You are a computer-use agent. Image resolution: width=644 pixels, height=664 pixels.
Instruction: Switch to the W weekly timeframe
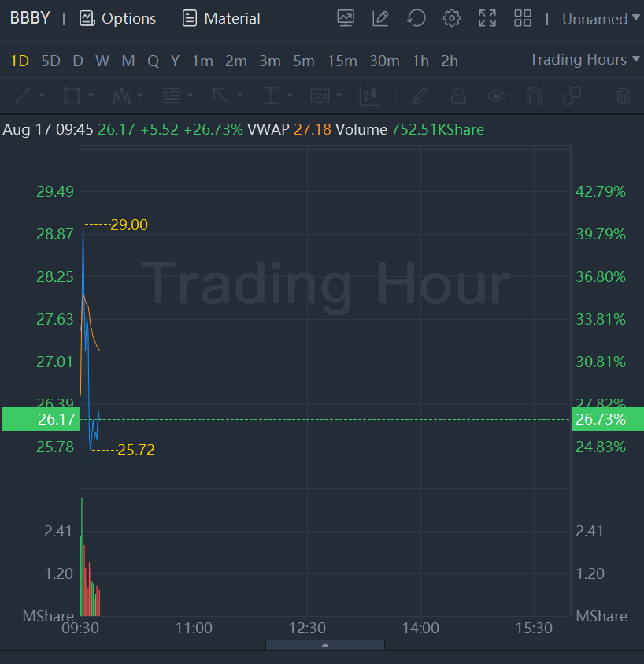pyautogui.click(x=102, y=61)
